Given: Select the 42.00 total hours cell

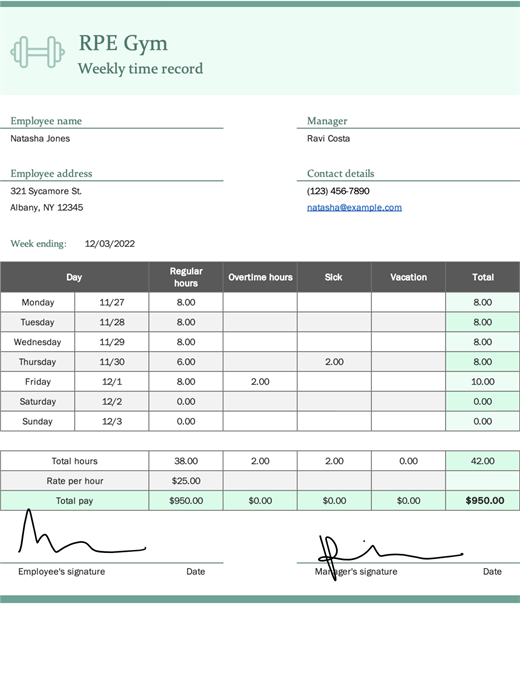Looking at the screenshot, I should (x=483, y=461).
